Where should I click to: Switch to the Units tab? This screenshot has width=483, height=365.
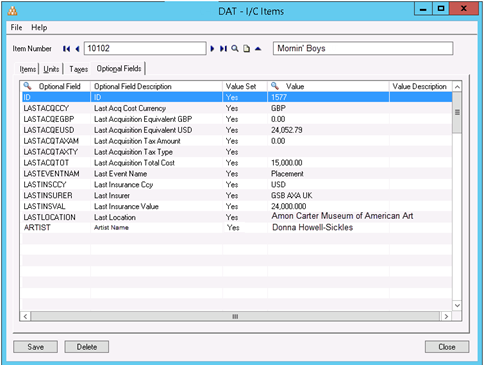click(x=51, y=69)
